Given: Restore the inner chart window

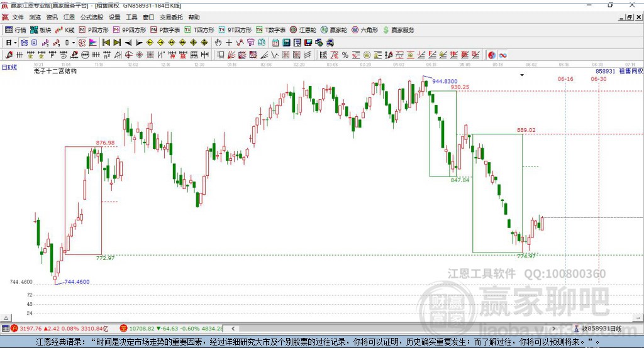Looking at the screenshot, I should click(x=630, y=17).
